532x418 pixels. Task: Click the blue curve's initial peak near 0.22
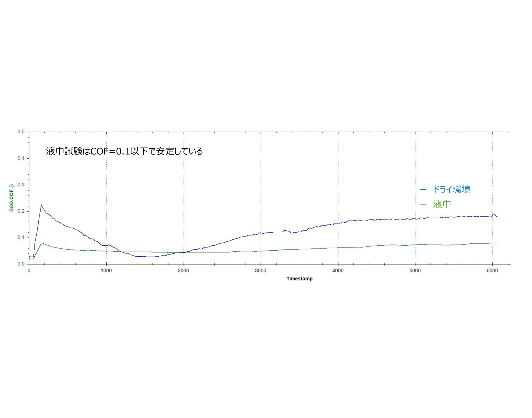[41, 206]
